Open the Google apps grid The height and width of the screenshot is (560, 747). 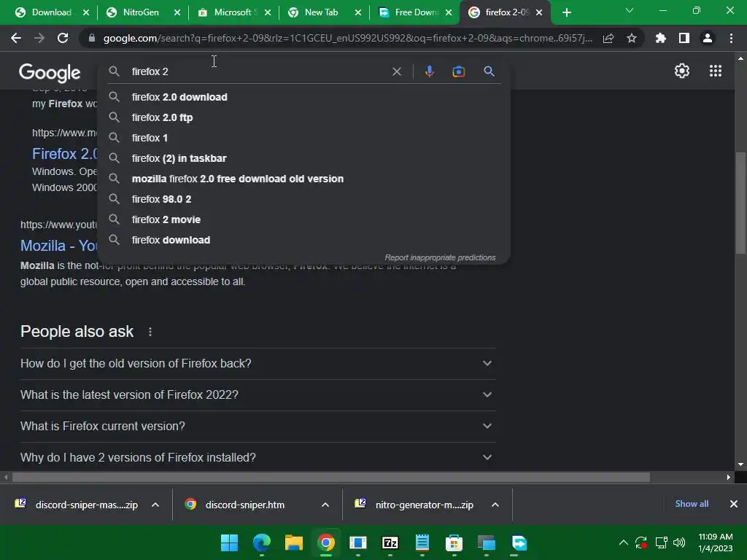[x=715, y=71]
